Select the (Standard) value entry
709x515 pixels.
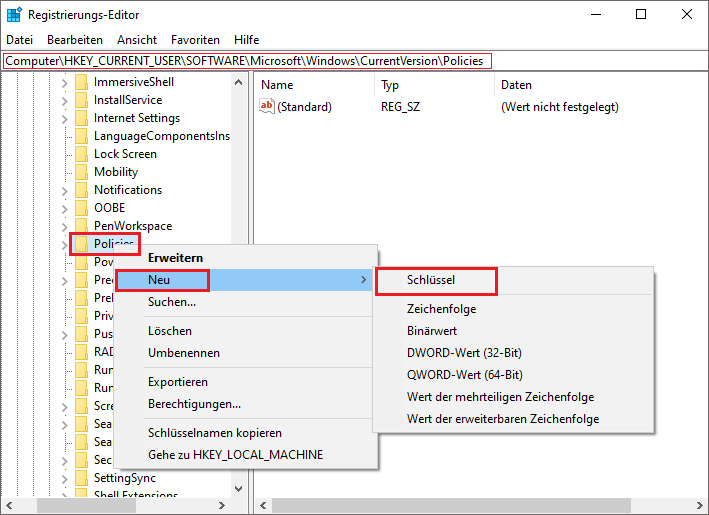[x=304, y=107]
